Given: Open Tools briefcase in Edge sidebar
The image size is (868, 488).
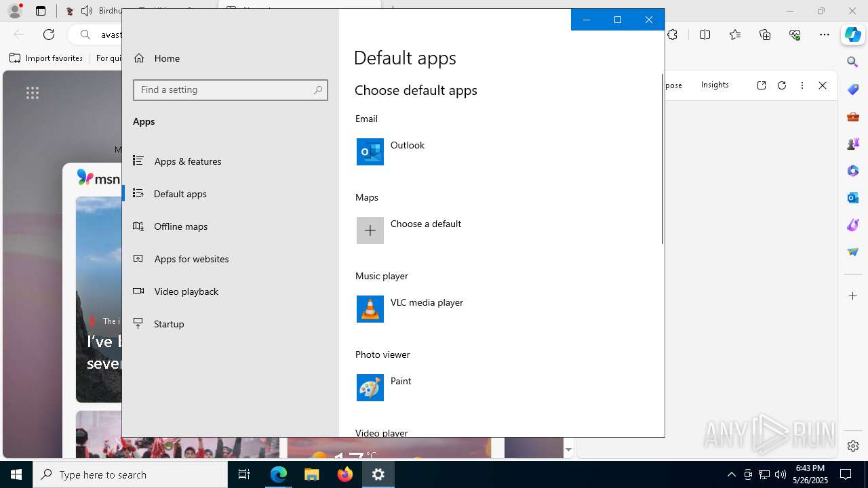Looking at the screenshot, I should (x=853, y=117).
